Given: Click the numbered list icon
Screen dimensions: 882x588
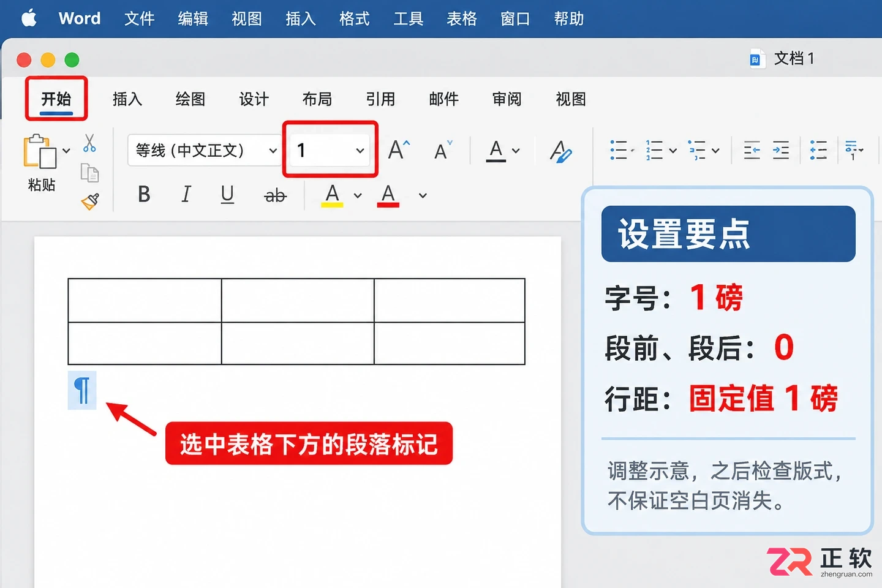Looking at the screenshot, I should (x=654, y=150).
